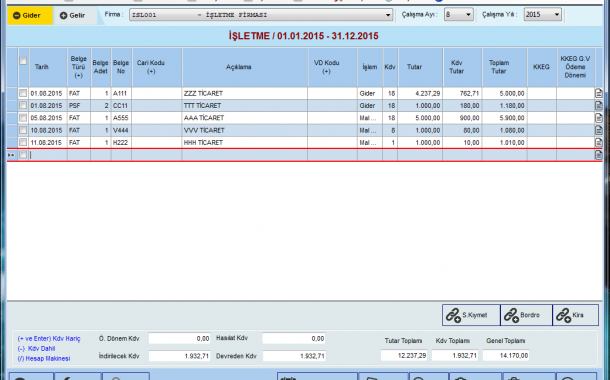Click the date cell 11.08.2015

point(48,143)
